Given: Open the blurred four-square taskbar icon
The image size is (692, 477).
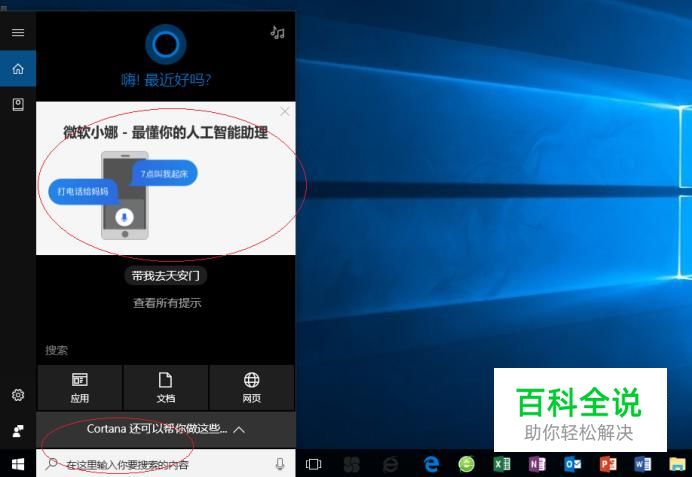Looking at the screenshot, I should pos(352,464).
